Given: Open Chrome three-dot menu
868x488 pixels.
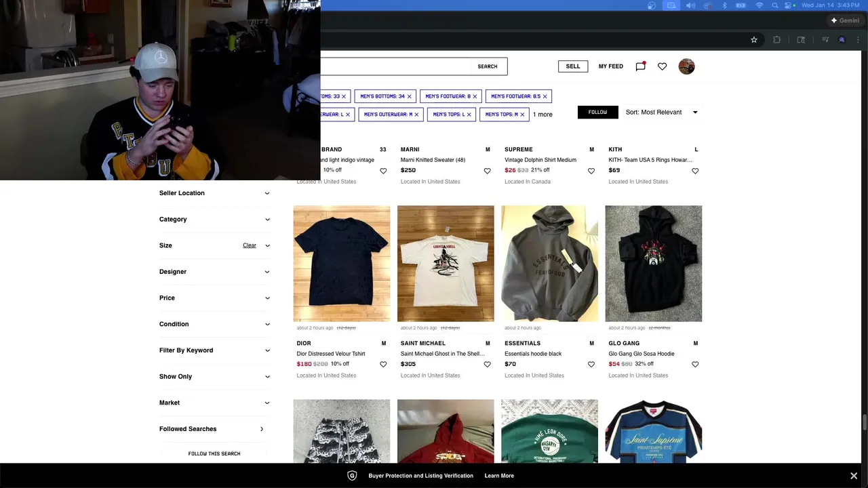Looking at the screenshot, I should pos(858,40).
